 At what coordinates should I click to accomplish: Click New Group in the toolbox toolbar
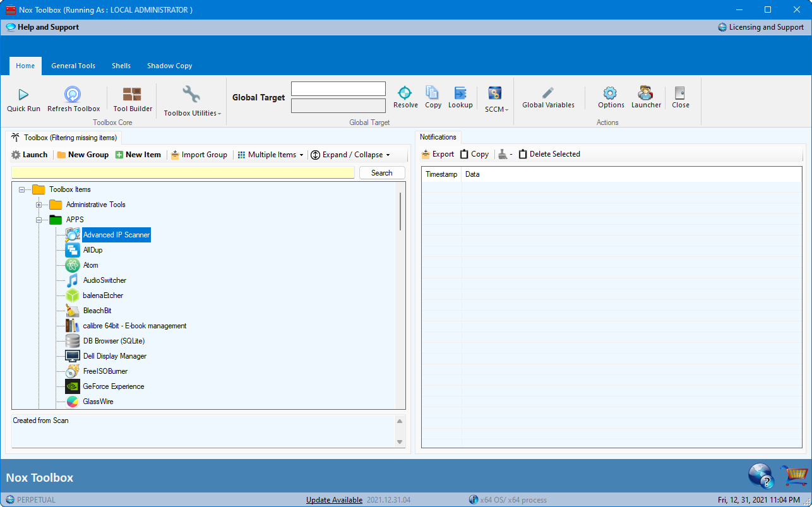pyautogui.click(x=83, y=155)
